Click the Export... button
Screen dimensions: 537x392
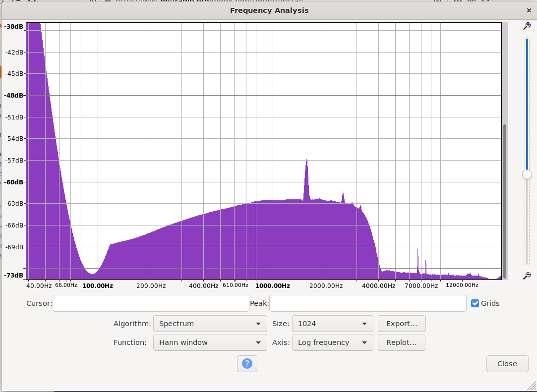click(402, 324)
